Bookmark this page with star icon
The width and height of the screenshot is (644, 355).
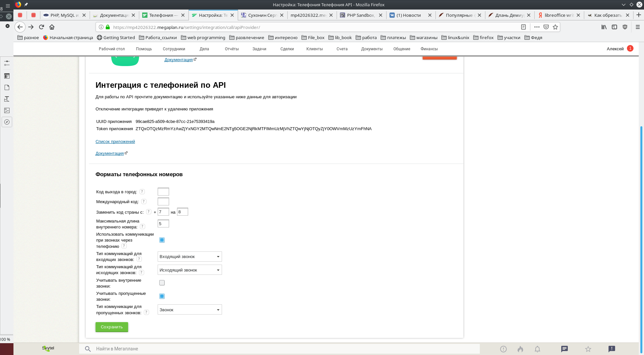click(555, 27)
